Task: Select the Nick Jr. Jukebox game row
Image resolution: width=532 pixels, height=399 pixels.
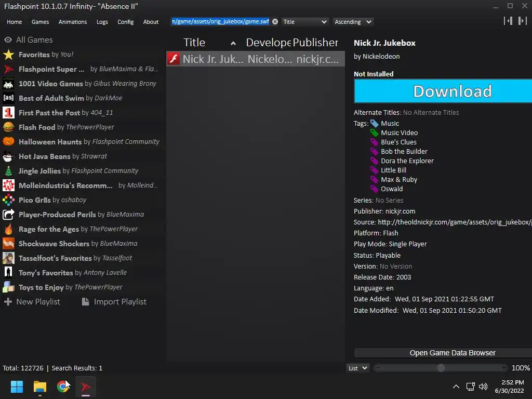Action: [256, 59]
